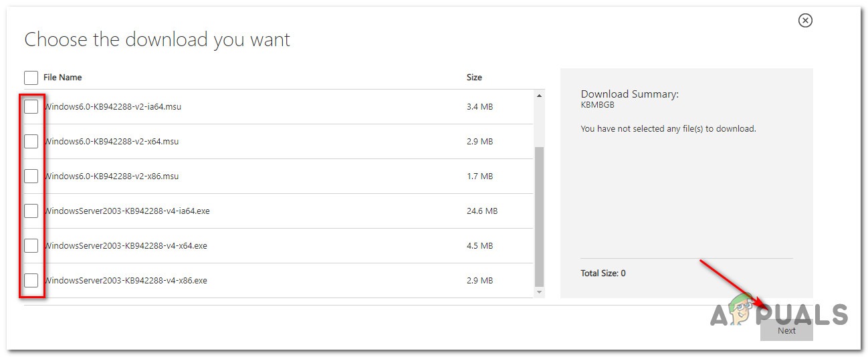
Task: Click the file list scroll down arrow
Action: [539, 292]
